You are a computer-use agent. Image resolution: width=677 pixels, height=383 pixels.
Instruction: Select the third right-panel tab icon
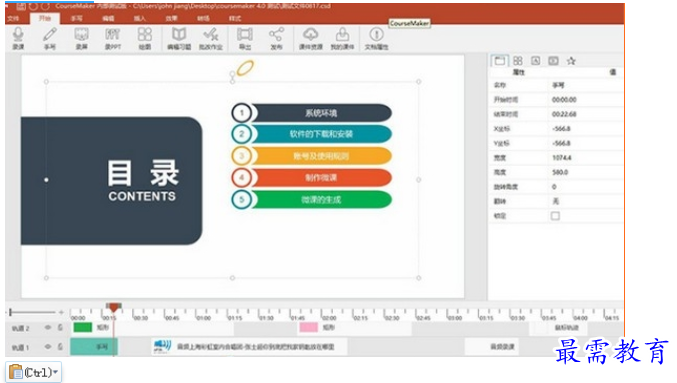point(535,61)
